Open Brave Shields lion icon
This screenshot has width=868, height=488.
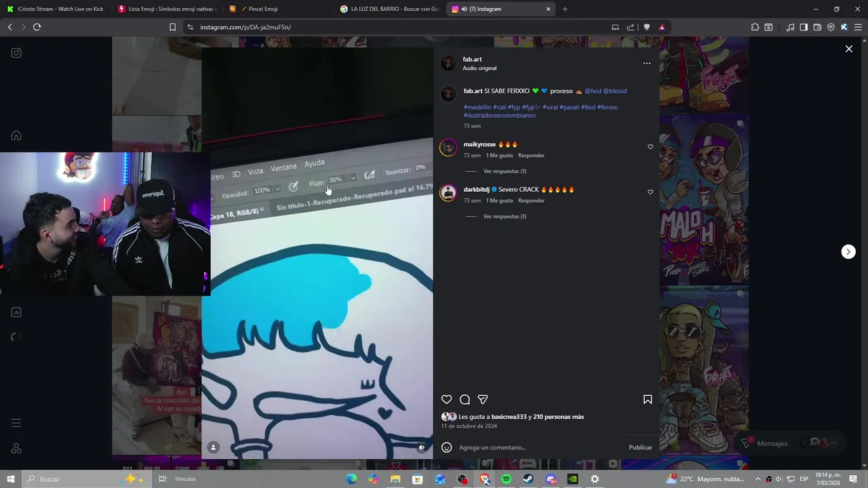(x=646, y=27)
